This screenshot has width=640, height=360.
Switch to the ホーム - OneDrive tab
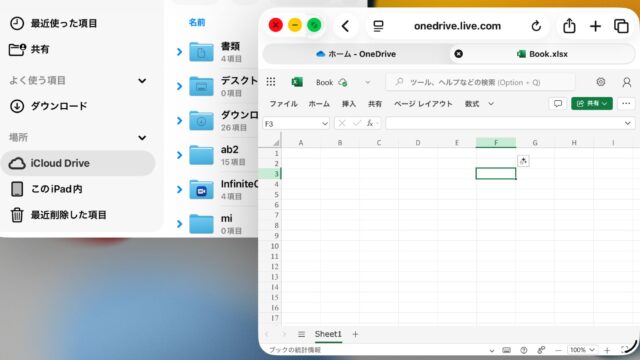pyautogui.click(x=356, y=54)
